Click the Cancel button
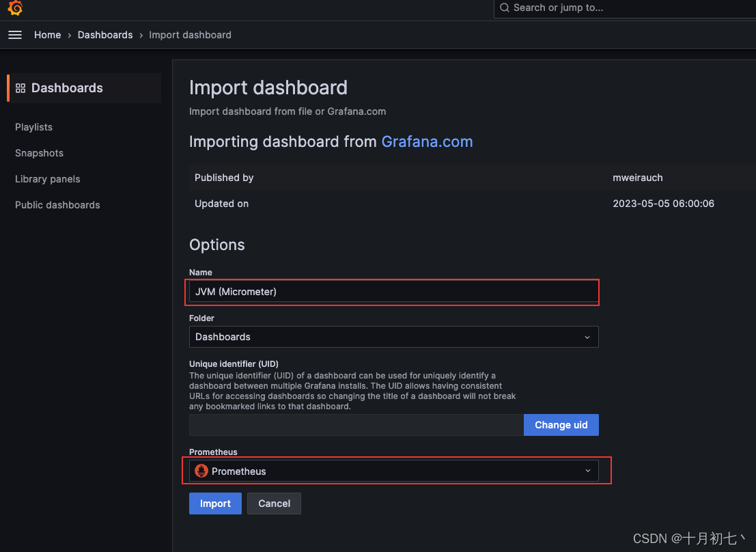Screen dimensions: 756x552 274,503
